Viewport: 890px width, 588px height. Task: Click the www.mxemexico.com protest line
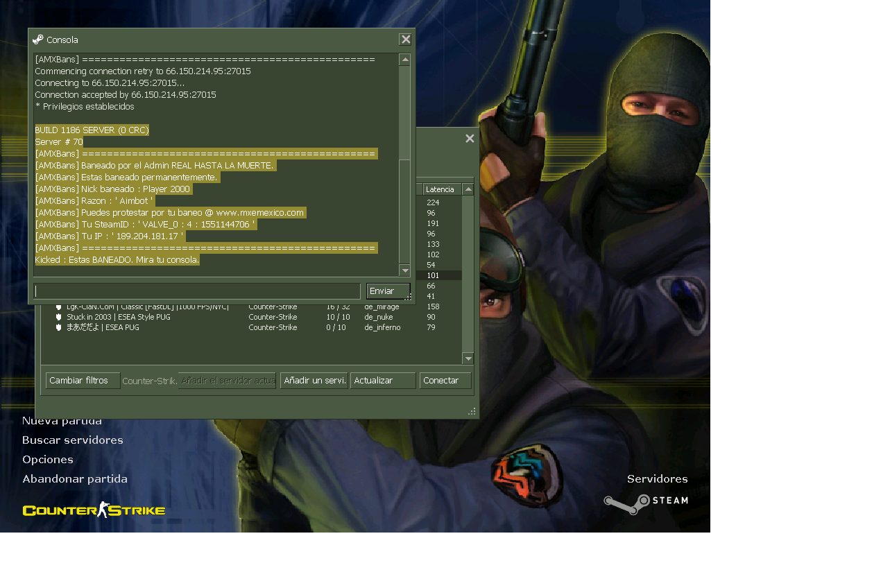pyautogui.click(x=171, y=212)
